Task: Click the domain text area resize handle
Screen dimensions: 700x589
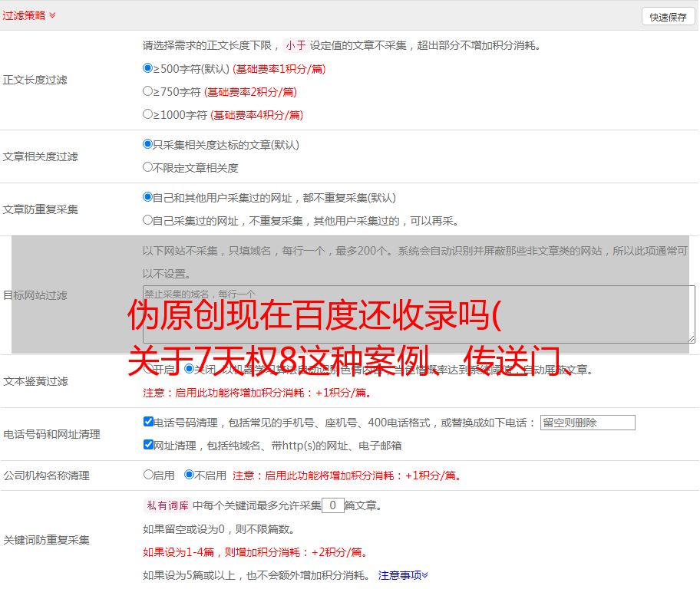Action: pos(691,338)
